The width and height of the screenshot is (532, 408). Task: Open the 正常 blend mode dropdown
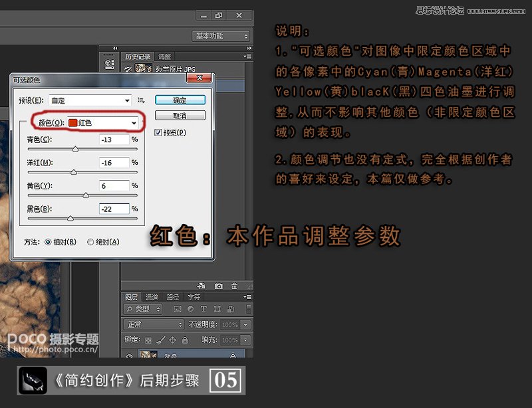pos(153,325)
